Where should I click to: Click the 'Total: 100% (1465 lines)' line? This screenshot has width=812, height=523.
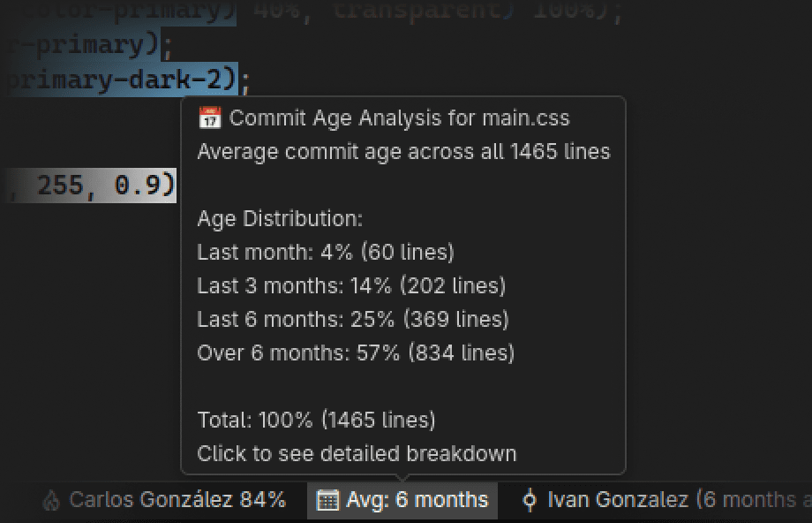[x=316, y=421]
